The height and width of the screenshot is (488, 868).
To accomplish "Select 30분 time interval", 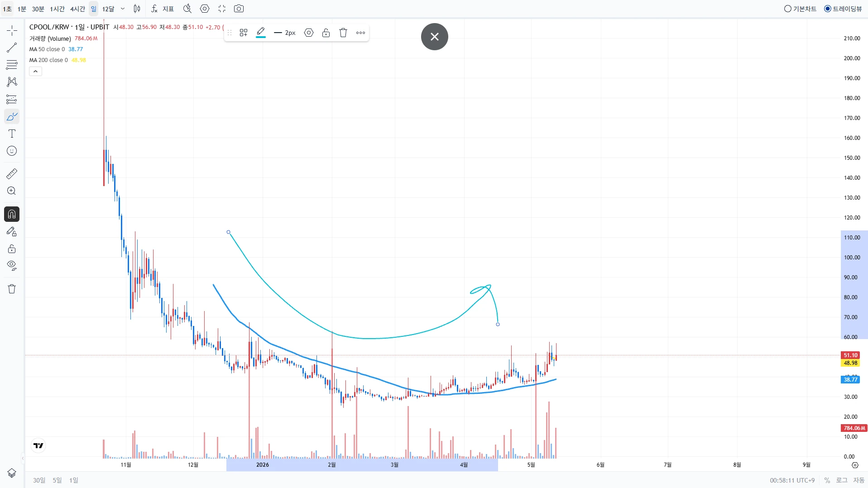I will [x=38, y=9].
